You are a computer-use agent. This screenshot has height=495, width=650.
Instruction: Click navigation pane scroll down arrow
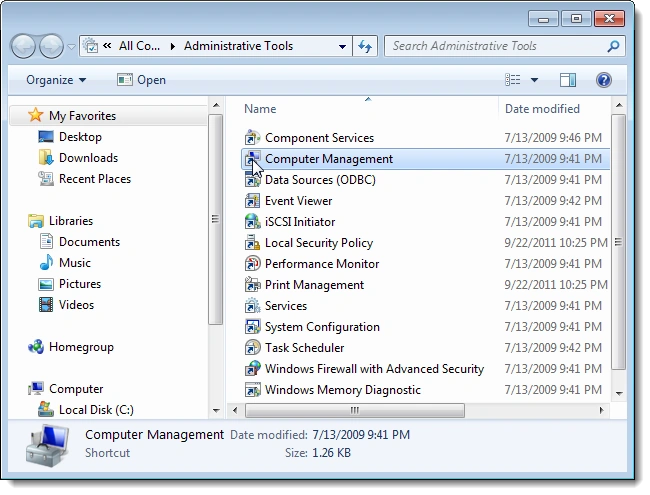(x=216, y=410)
